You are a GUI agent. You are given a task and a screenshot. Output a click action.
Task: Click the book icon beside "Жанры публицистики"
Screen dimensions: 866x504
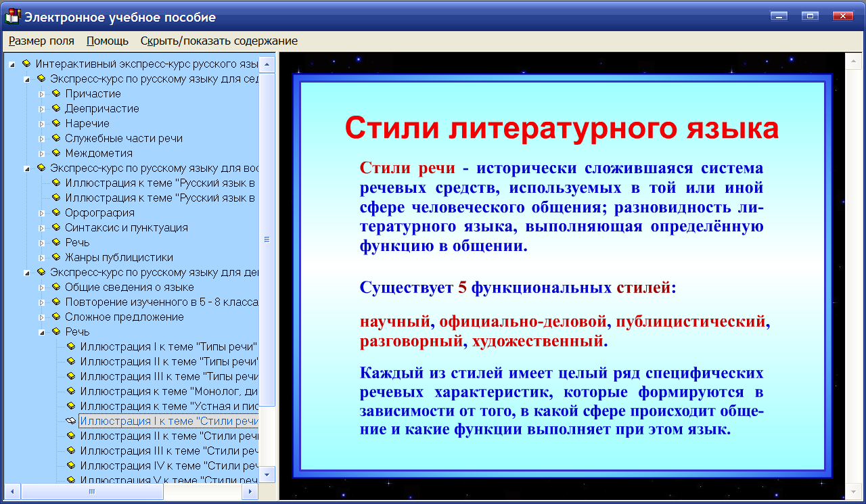(x=57, y=257)
